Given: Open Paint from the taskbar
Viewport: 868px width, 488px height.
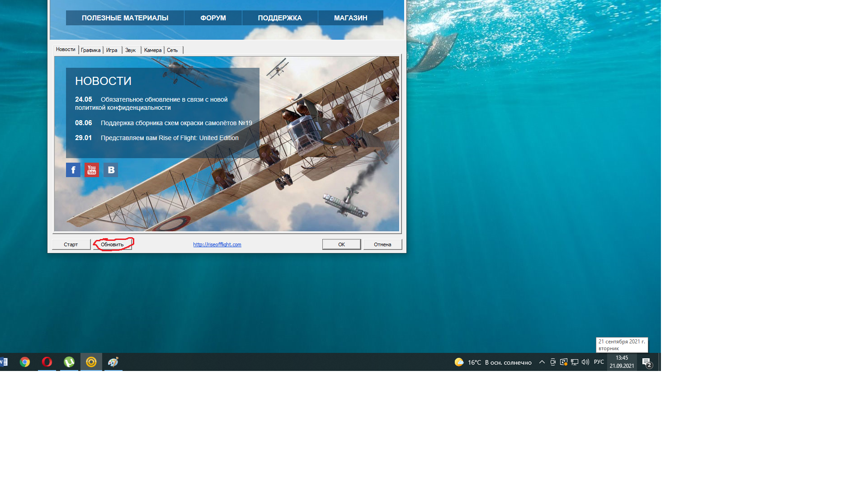Looking at the screenshot, I should coord(113,362).
